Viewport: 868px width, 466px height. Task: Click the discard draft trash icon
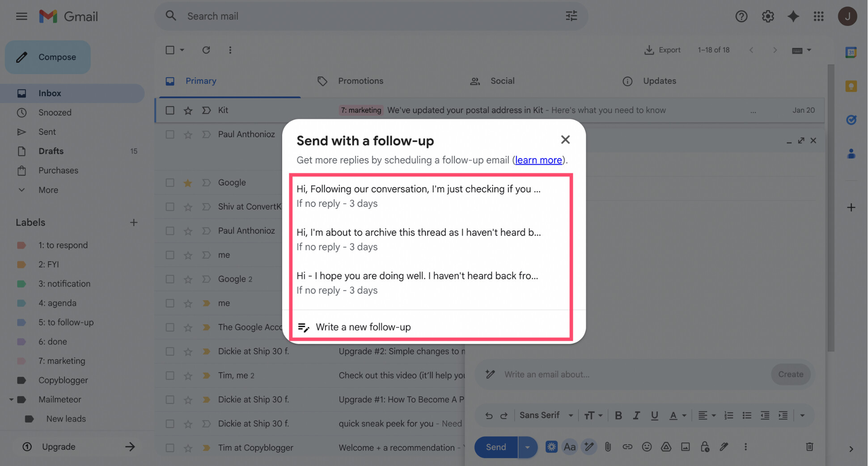(809, 447)
